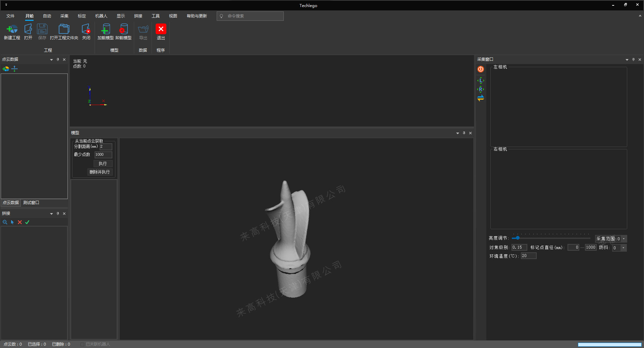Click the 卸载模型 (Unload Model) icon
644x348 pixels.
pos(123,30)
